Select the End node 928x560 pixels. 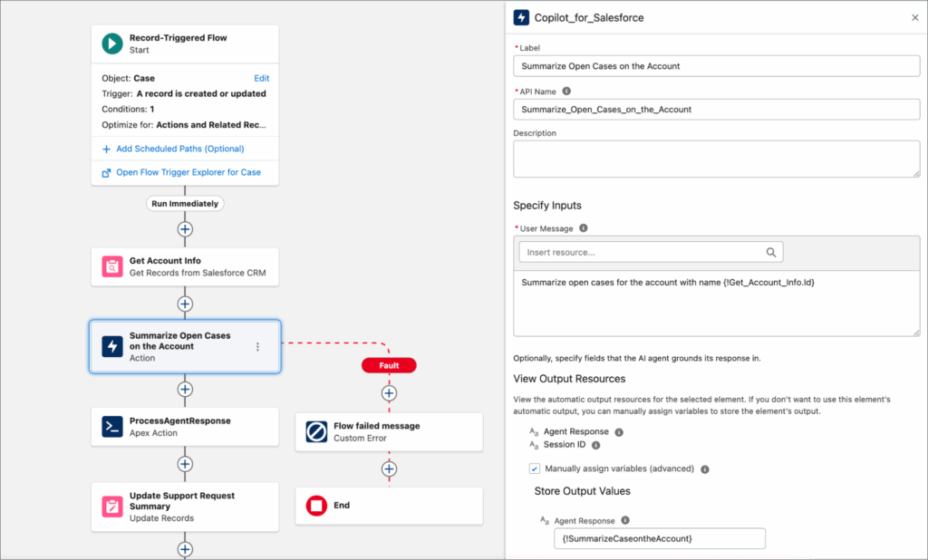389,506
